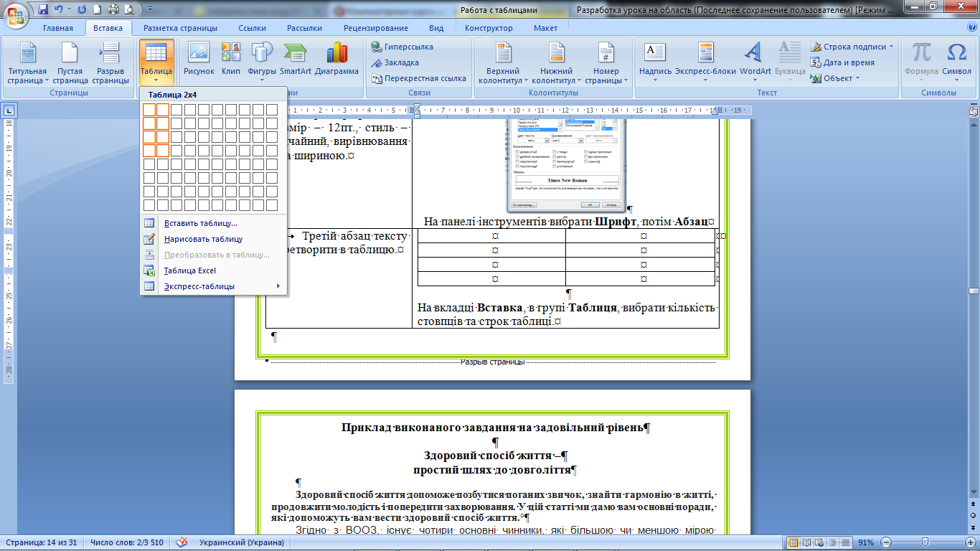
Task: Switch to the Ссылки tab
Action: click(253, 28)
